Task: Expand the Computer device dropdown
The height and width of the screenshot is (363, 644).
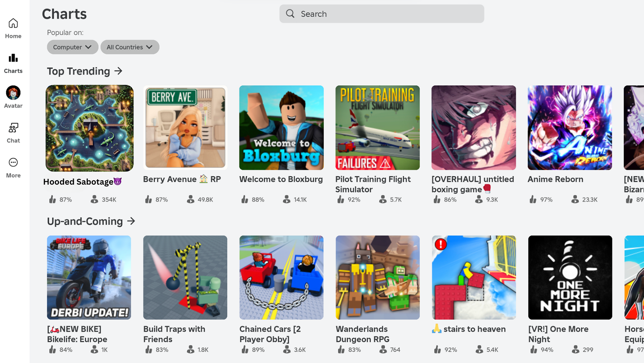Action: point(72,47)
